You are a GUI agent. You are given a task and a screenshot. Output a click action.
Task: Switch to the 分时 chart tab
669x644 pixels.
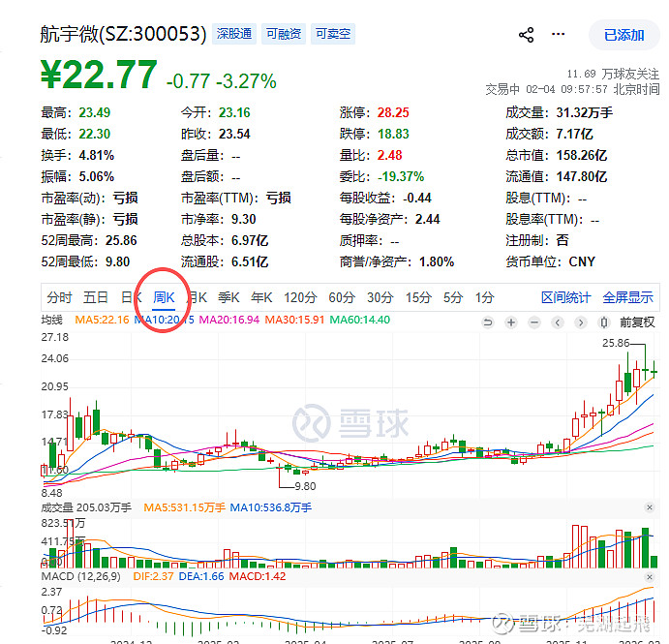click(59, 297)
